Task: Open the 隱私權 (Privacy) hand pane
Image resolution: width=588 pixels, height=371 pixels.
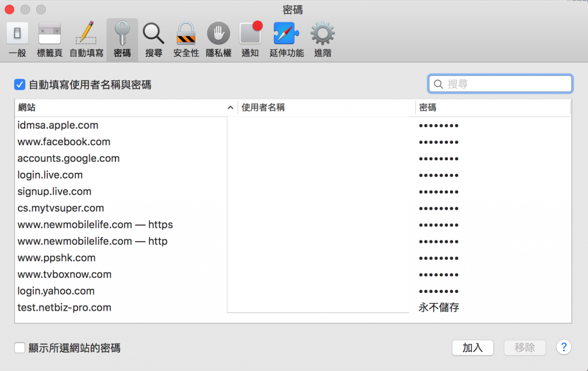Action: point(219,40)
